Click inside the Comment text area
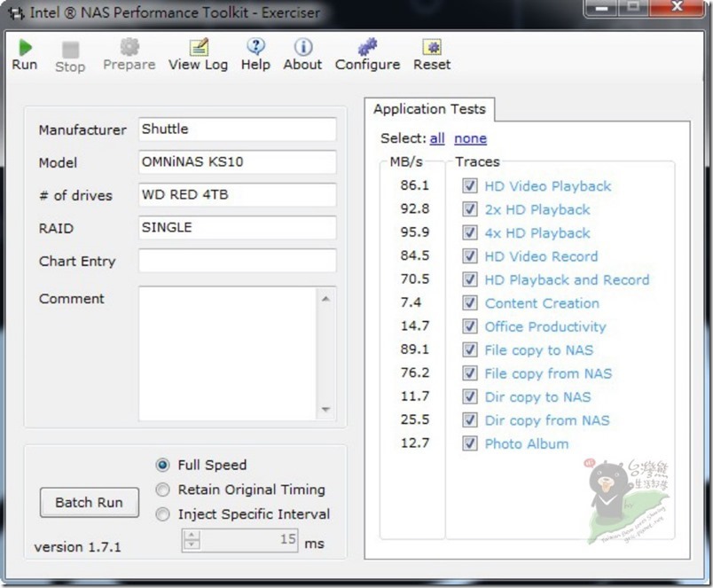The height and width of the screenshot is (588, 713). click(227, 353)
